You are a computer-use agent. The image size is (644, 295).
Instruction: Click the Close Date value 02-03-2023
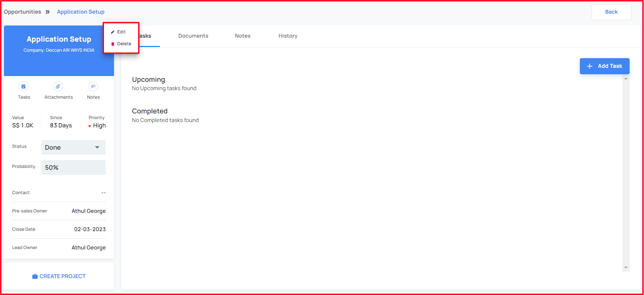[90, 229]
